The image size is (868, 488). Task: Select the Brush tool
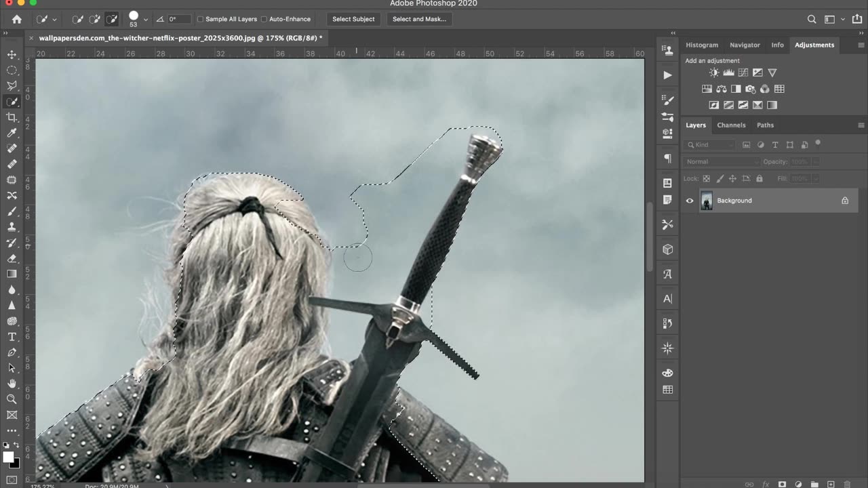coord(12,211)
